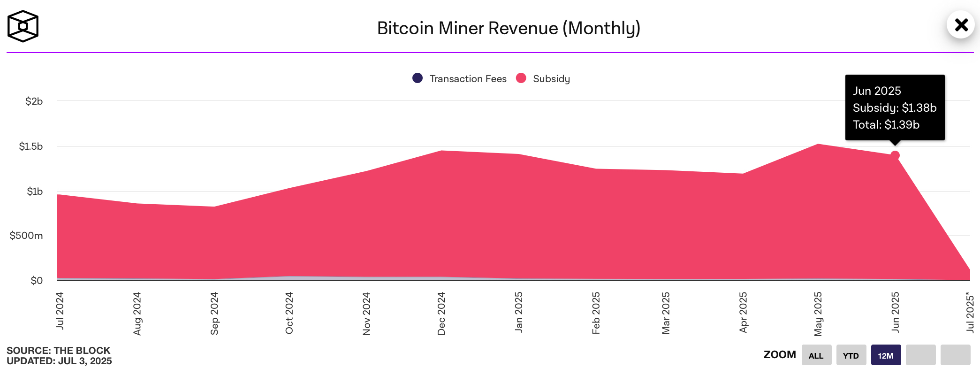
Task: Click the $1.5b y-axis label
Action: 30,146
